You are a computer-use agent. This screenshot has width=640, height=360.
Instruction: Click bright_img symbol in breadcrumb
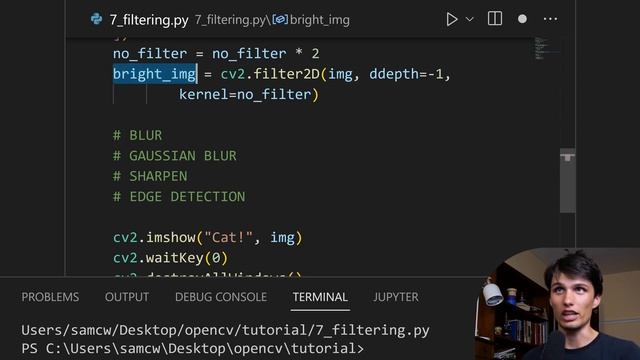(320, 20)
